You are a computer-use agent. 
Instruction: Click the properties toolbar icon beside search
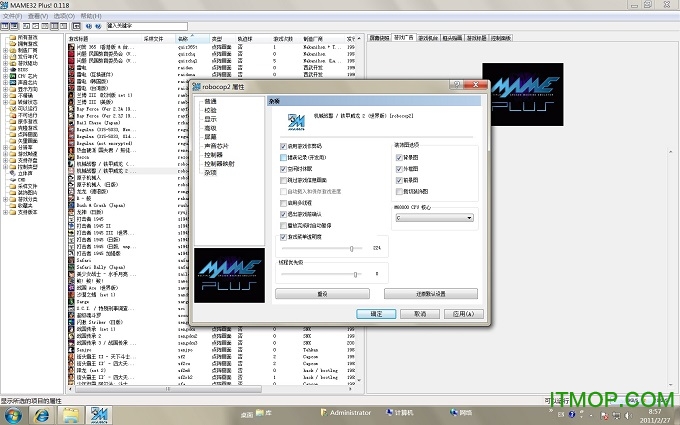pos(76,26)
